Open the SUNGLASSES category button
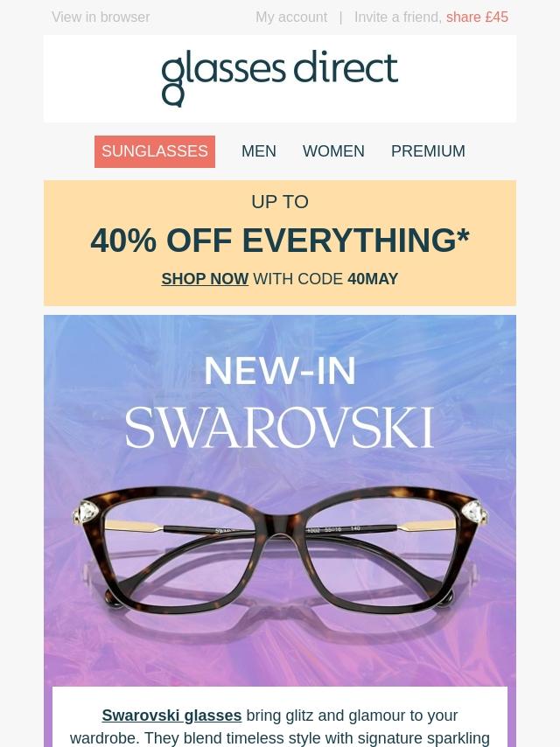This screenshot has width=560, height=747. (x=154, y=151)
